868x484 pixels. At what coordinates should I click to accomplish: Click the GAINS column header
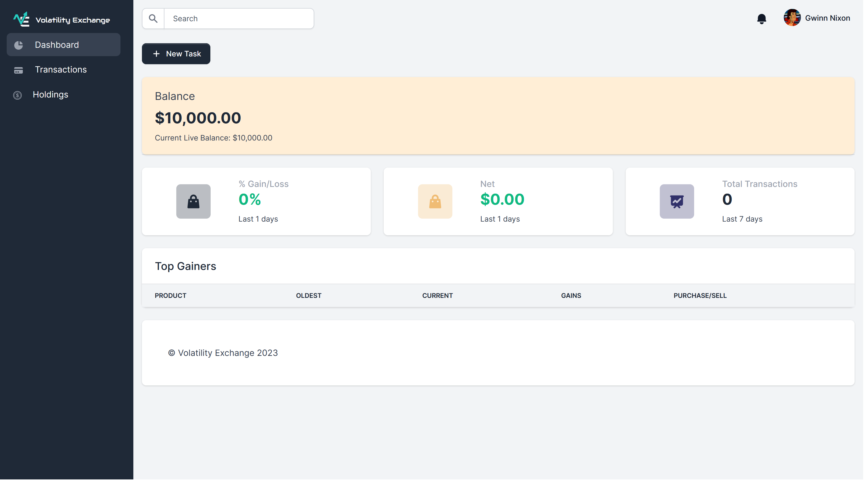pos(574,297)
